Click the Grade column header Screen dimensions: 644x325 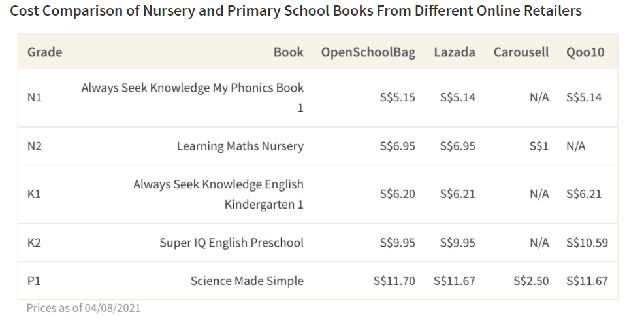pos(44,52)
